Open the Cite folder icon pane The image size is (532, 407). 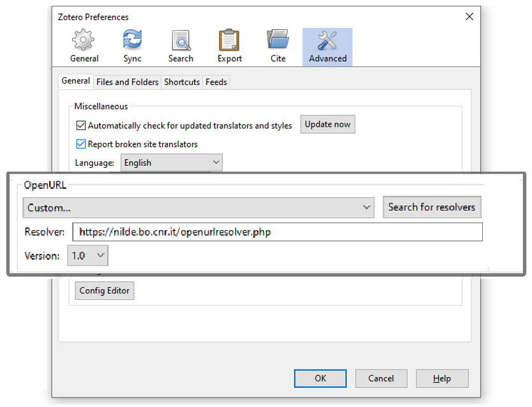(x=278, y=47)
